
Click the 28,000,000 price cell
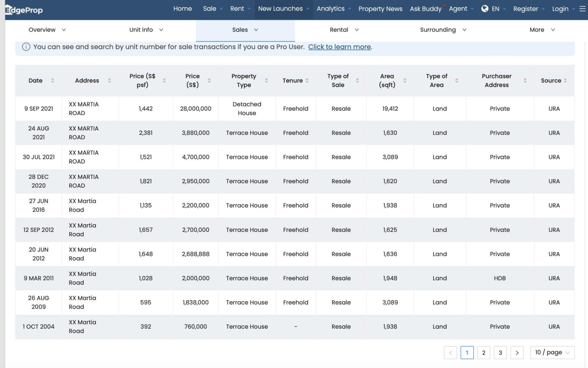[196, 109]
